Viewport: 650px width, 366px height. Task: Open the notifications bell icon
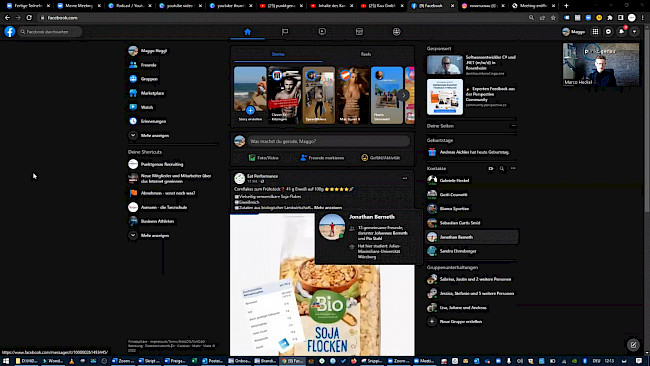click(x=621, y=32)
